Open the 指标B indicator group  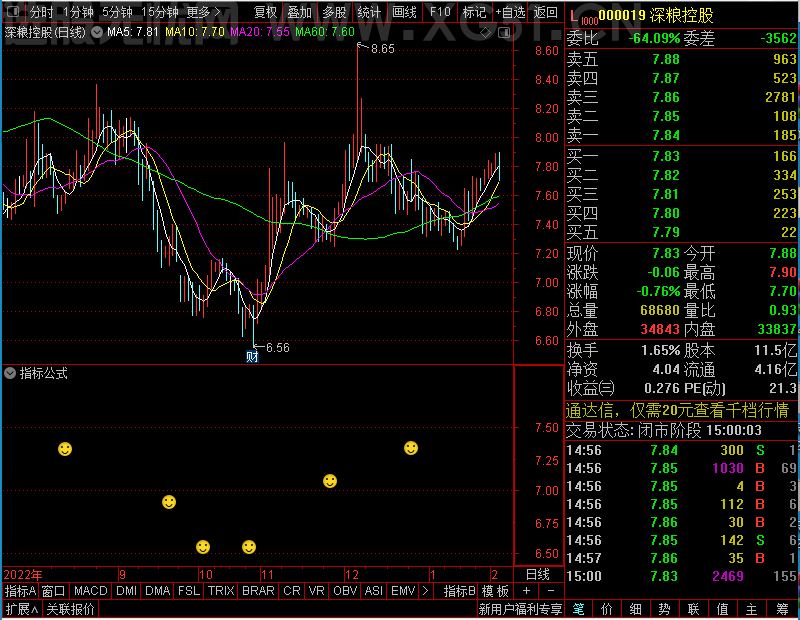coord(459,591)
